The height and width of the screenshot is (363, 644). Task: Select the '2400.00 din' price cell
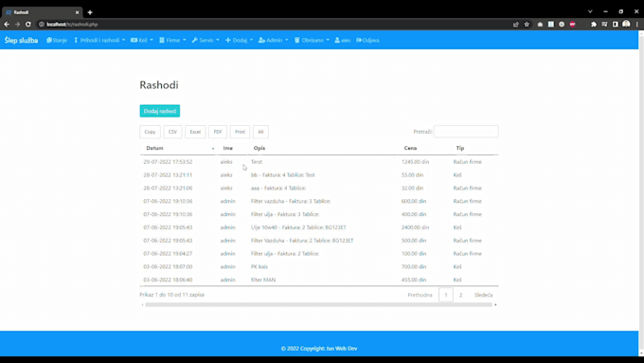(x=415, y=227)
